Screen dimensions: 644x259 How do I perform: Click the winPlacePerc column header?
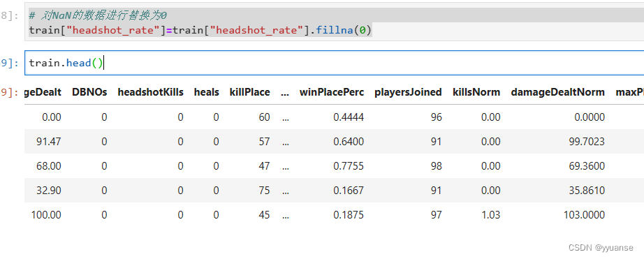pyautogui.click(x=332, y=92)
